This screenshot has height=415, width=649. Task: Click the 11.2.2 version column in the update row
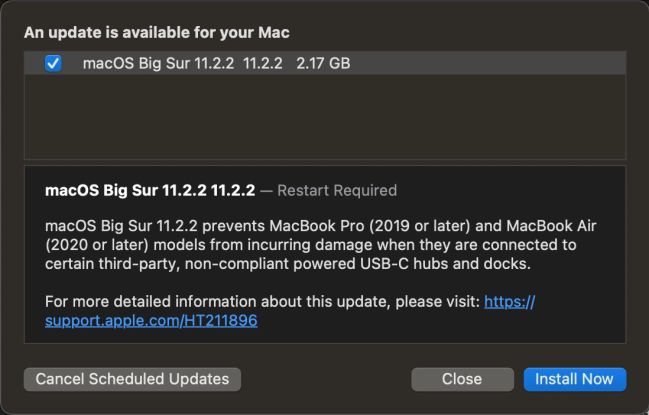point(263,63)
